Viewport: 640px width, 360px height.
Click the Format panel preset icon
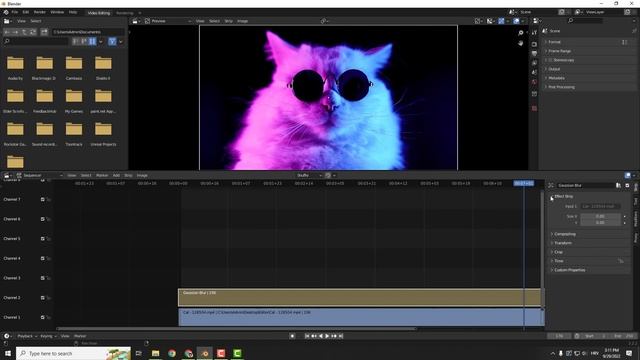coord(624,42)
